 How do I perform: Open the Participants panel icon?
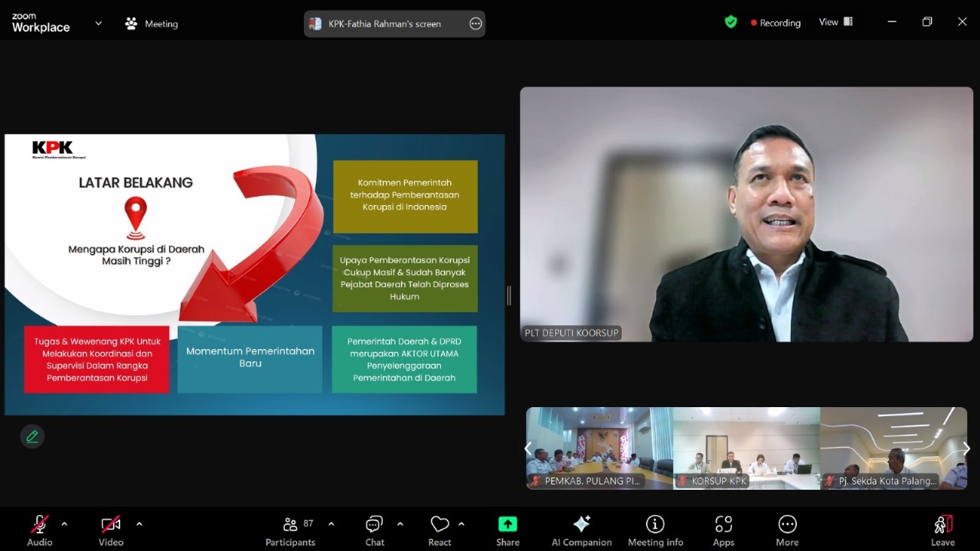click(x=290, y=524)
